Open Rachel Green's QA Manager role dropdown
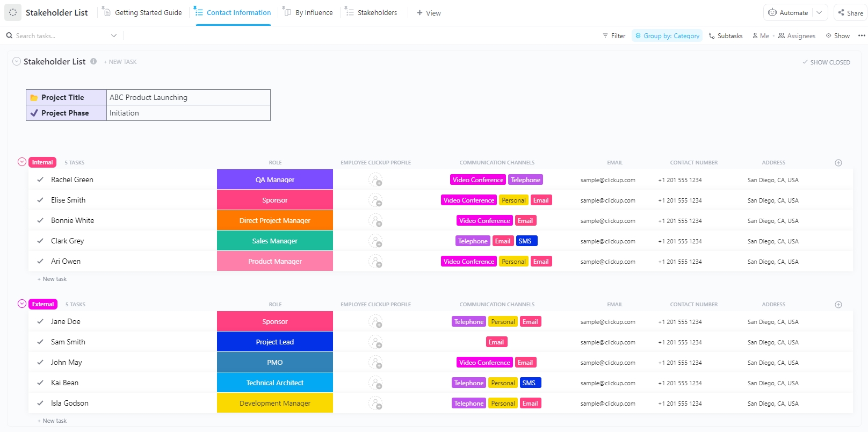The image size is (868, 432). tap(275, 179)
